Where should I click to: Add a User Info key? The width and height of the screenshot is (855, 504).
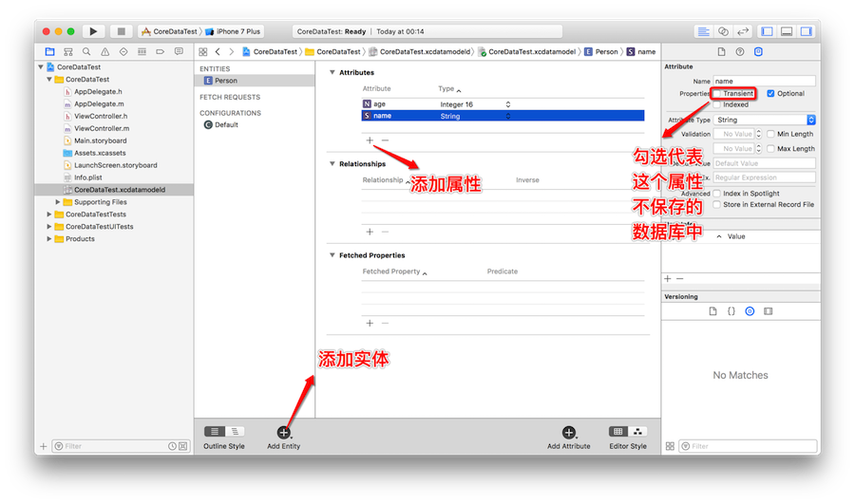pyautogui.click(x=668, y=279)
